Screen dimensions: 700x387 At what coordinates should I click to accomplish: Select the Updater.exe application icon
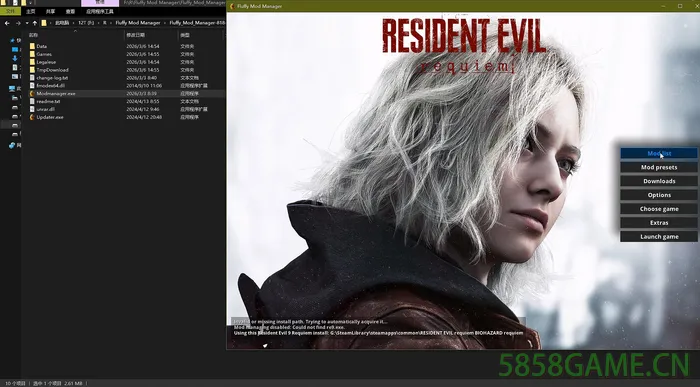[x=32, y=117]
